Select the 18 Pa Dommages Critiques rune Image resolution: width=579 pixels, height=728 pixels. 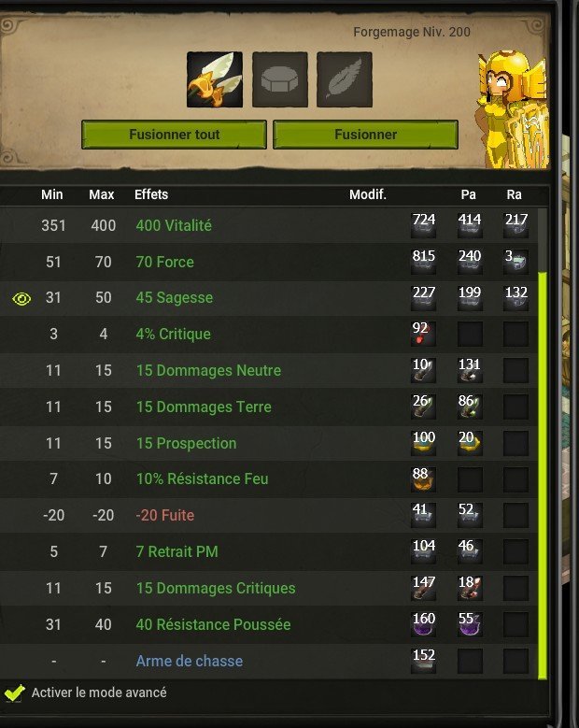pos(470,588)
